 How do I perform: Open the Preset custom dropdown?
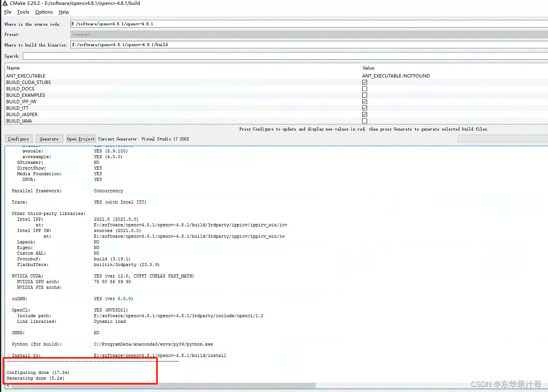tap(309, 35)
